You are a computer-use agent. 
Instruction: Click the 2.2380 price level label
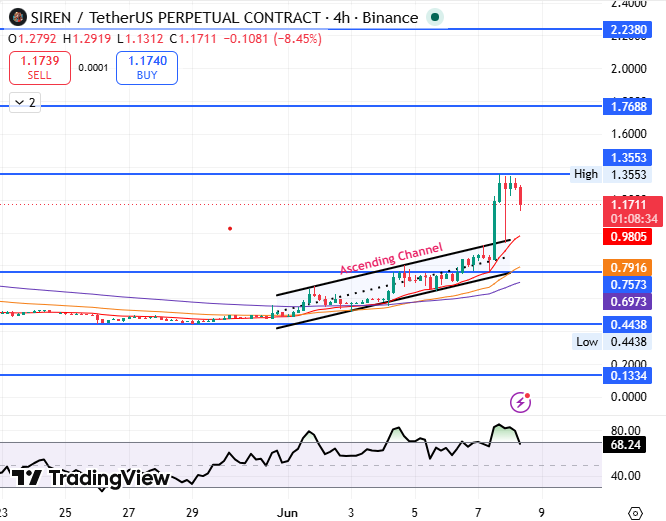pyautogui.click(x=627, y=30)
